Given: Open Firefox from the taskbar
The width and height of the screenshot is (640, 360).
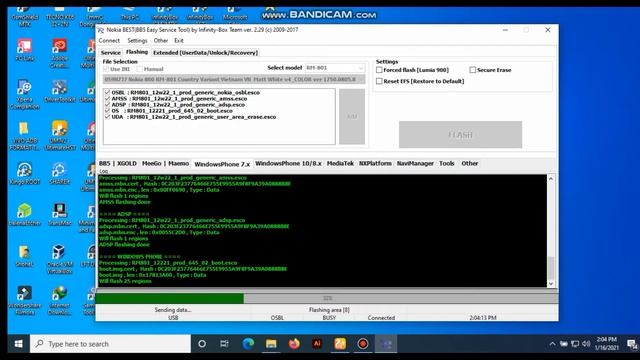Looking at the screenshot, I should pos(294,344).
